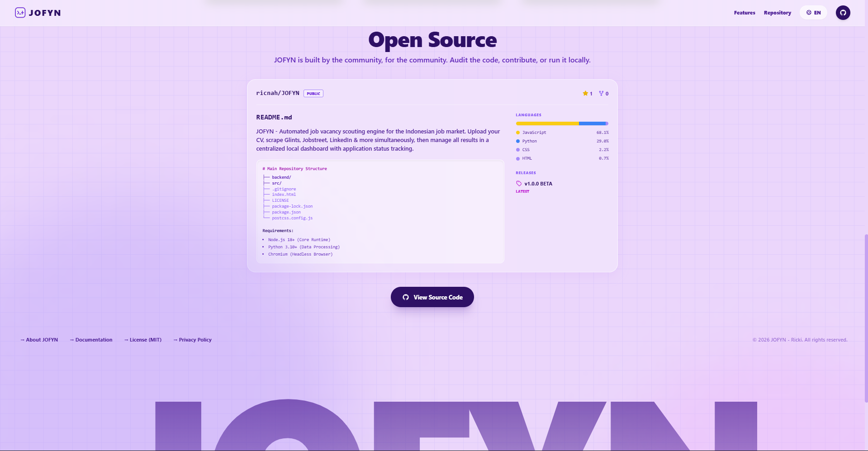This screenshot has height=451, width=868.
Task: Click the README.md heading
Action: coord(274,117)
